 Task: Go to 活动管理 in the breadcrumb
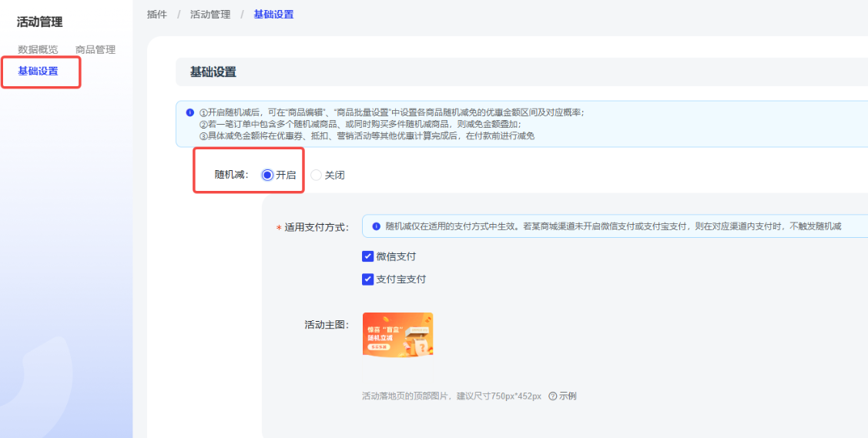pyautogui.click(x=210, y=15)
